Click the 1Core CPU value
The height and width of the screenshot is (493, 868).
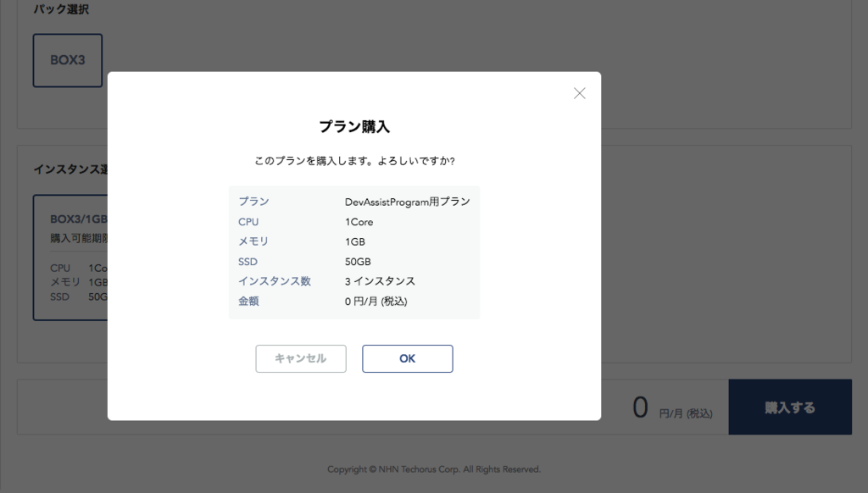pyautogui.click(x=359, y=222)
